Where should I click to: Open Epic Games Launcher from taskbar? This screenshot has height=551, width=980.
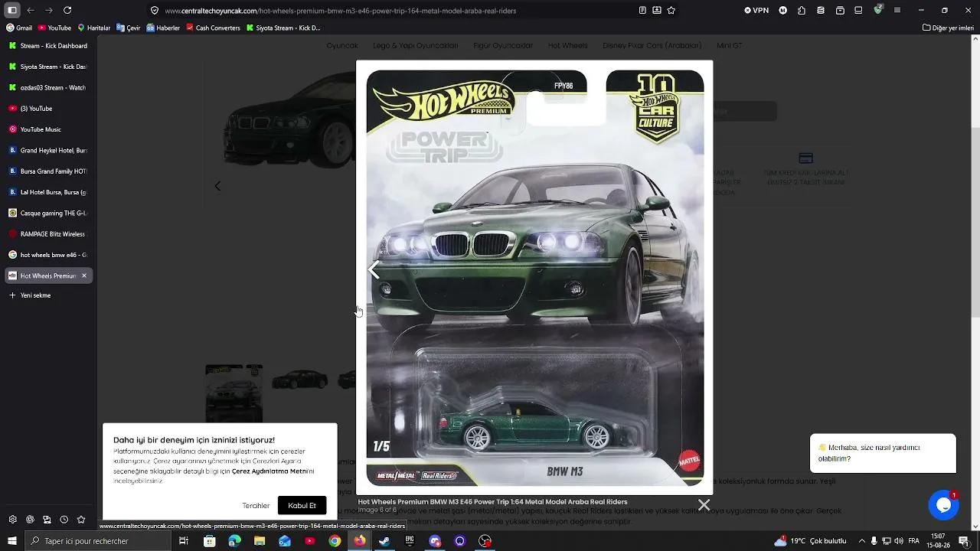tap(410, 541)
